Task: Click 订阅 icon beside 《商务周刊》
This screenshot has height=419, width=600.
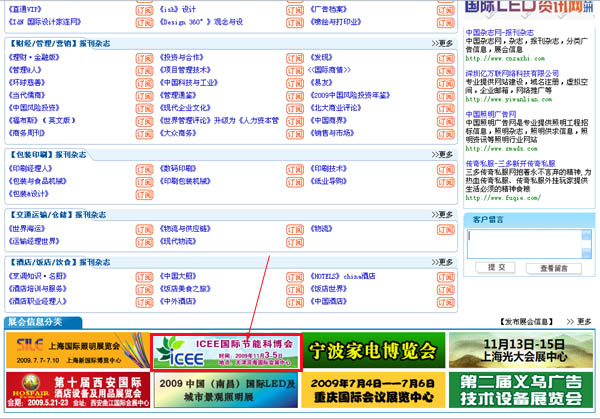Action: [x=143, y=131]
